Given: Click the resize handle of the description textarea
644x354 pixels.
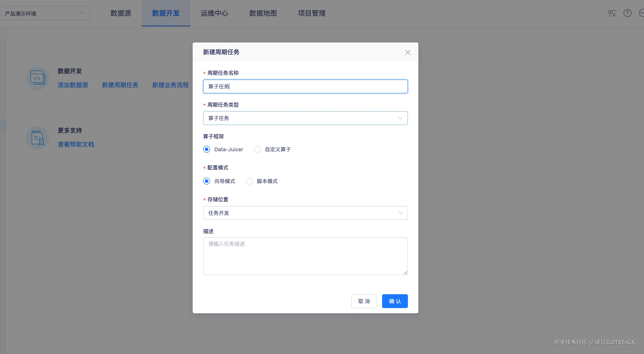Looking at the screenshot, I should (405, 273).
